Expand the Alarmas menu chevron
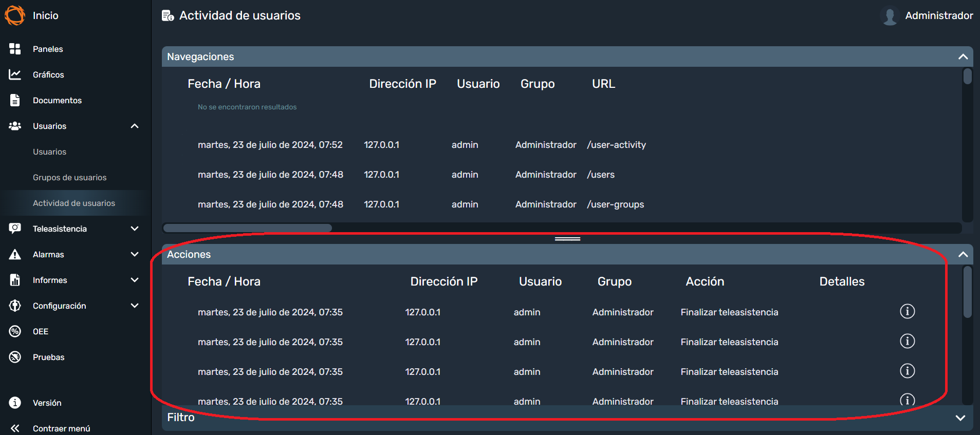The height and width of the screenshot is (435, 980). (135, 254)
